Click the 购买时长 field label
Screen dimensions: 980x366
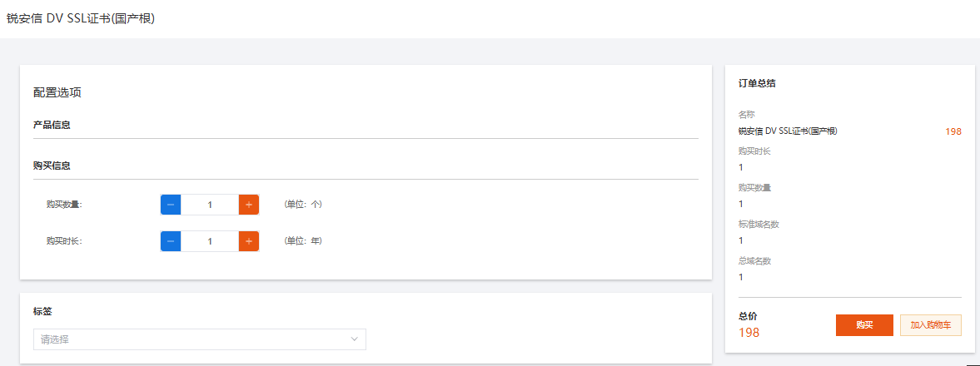(x=64, y=241)
